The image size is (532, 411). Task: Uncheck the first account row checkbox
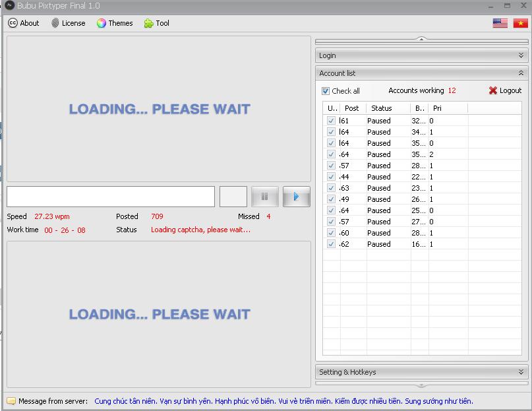tap(331, 121)
